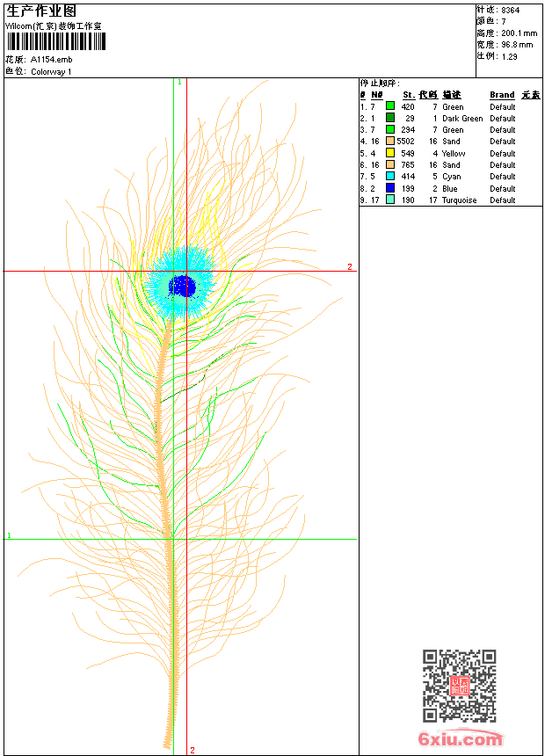Click the 停止顺序 heading
This screenshot has height=756, width=545.
[380, 84]
